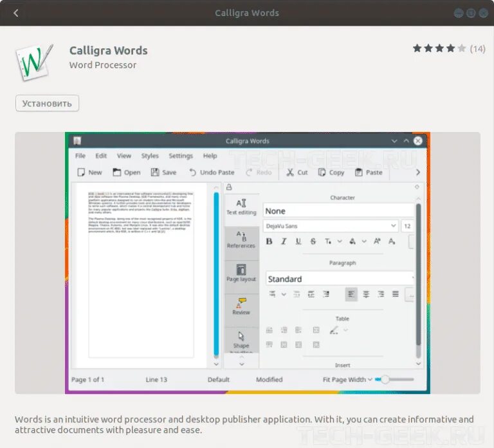The width and height of the screenshot is (494, 448).
Task: Open the highlight color dropdown arrow
Action: pyautogui.click(x=364, y=241)
